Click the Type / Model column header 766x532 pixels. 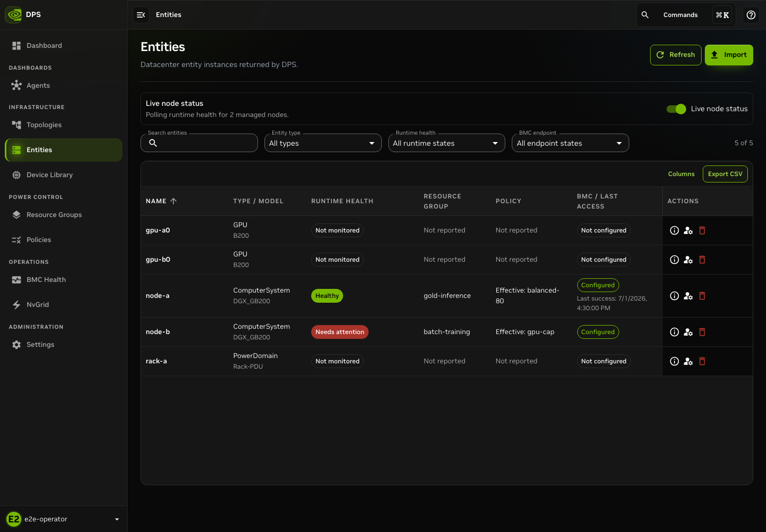coord(258,201)
